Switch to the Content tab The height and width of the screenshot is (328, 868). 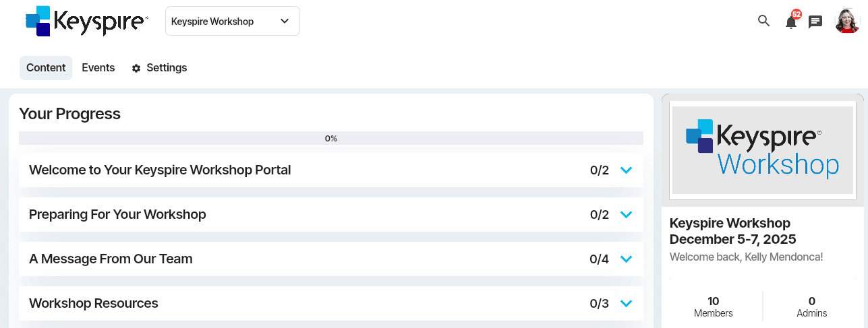(46, 68)
